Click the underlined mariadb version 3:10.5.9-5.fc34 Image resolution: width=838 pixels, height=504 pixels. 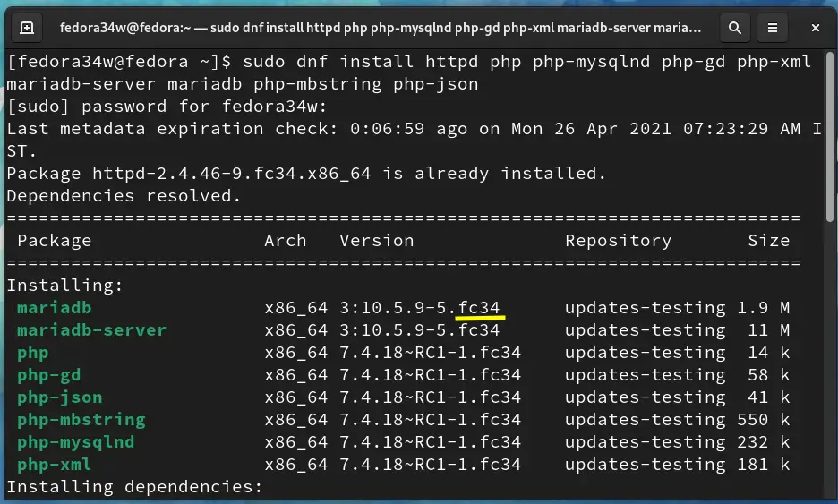[x=420, y=308]
